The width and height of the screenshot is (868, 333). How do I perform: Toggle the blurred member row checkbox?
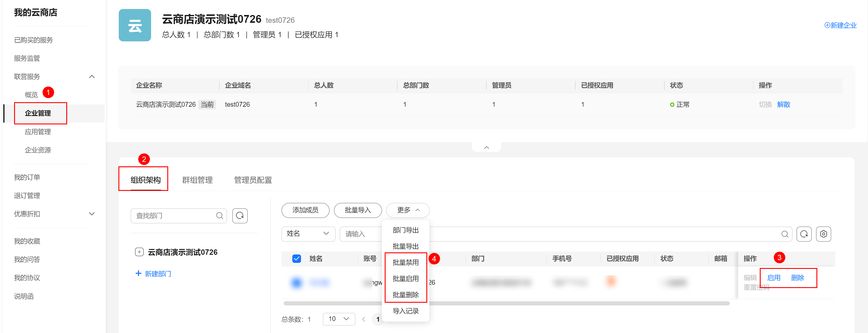[297, 282]
